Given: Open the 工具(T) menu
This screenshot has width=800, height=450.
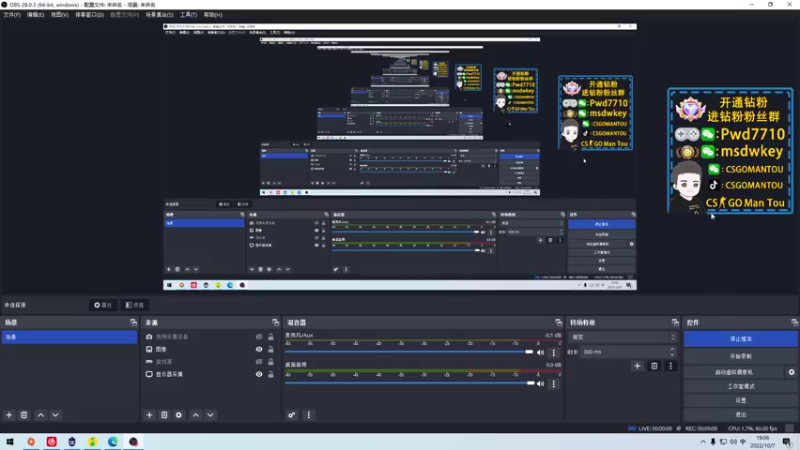Looking at the screenshot, I should (x=188, y=15).
